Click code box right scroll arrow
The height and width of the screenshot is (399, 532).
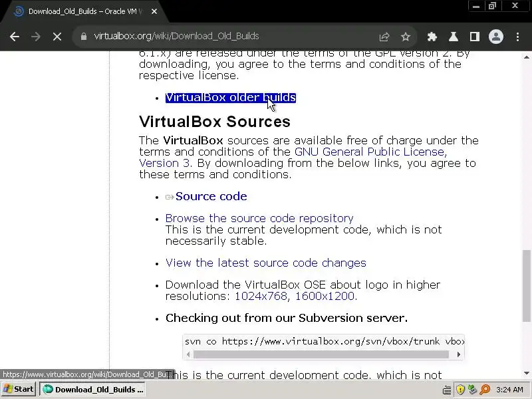point(459,354)
